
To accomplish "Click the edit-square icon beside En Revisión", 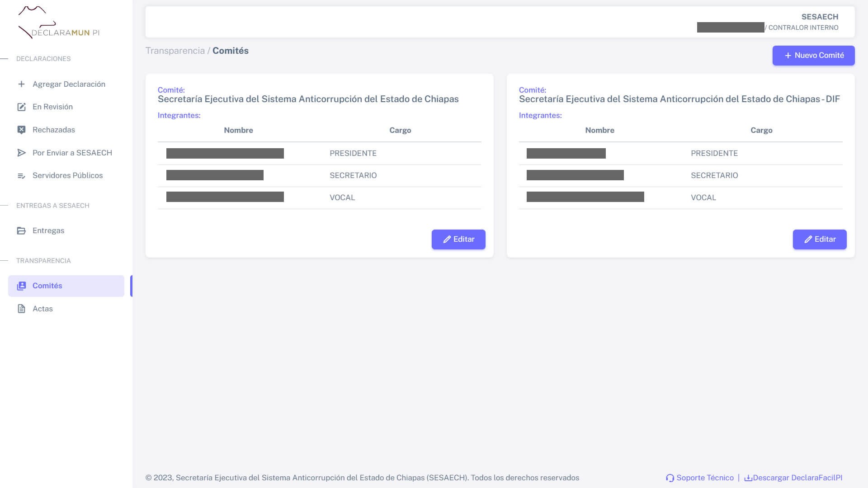I will coord(21,107).
